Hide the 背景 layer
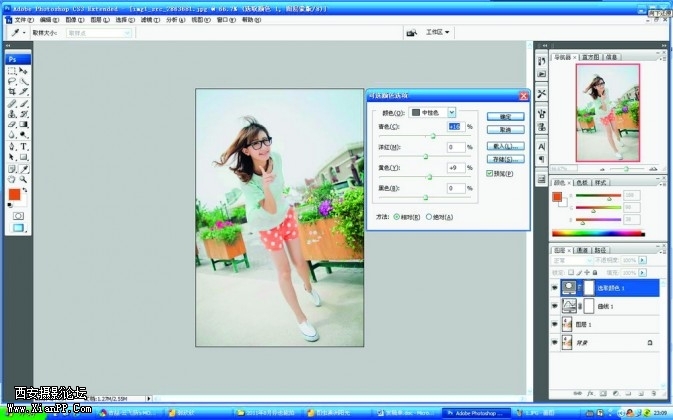The width and height of the screenshot is (673, 420). (x=555, y=342)
